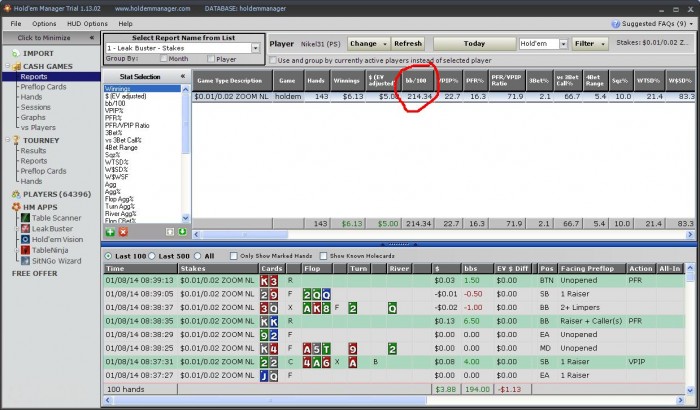Open Hold'em game type dropdown

coord(563,44)
